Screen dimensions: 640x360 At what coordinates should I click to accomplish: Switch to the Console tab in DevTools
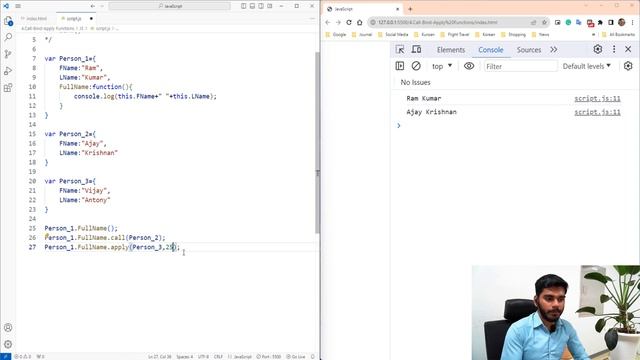tap(491, 50)
